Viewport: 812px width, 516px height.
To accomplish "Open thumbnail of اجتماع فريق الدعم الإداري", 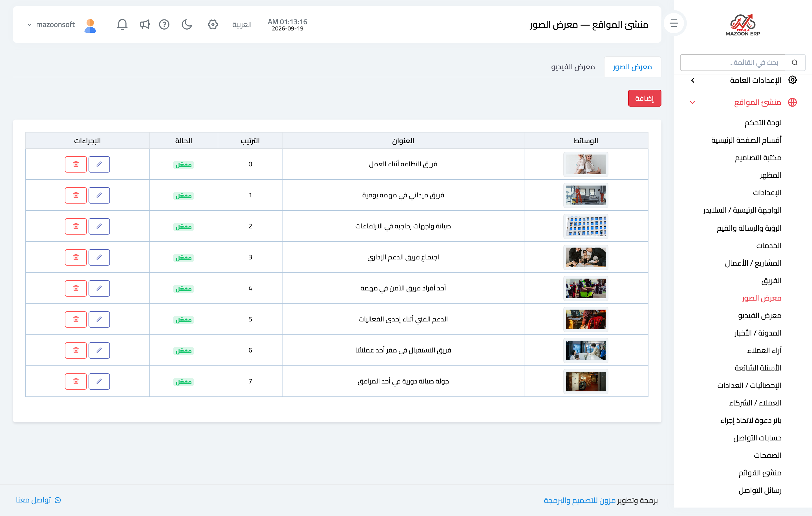I will click(586, 257).
